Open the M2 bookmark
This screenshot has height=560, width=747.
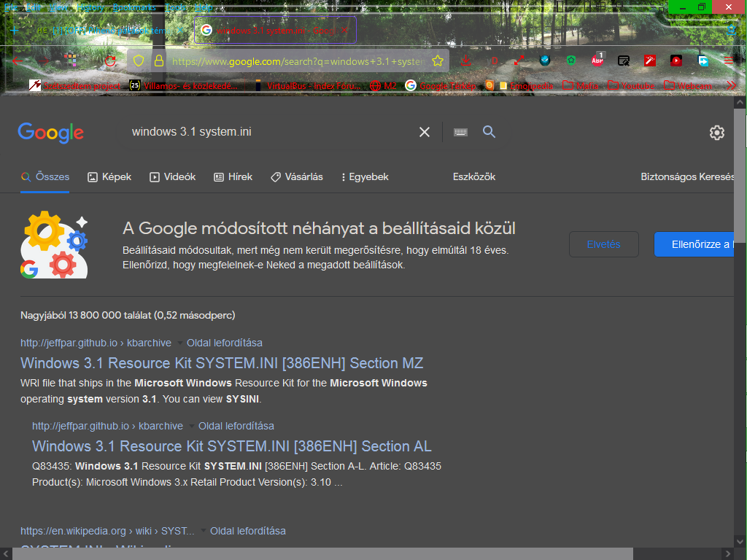383,86
